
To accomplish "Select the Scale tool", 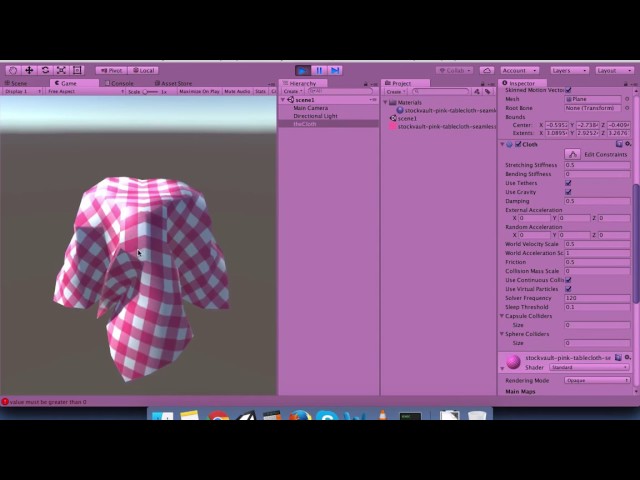I will click(61, 70).
